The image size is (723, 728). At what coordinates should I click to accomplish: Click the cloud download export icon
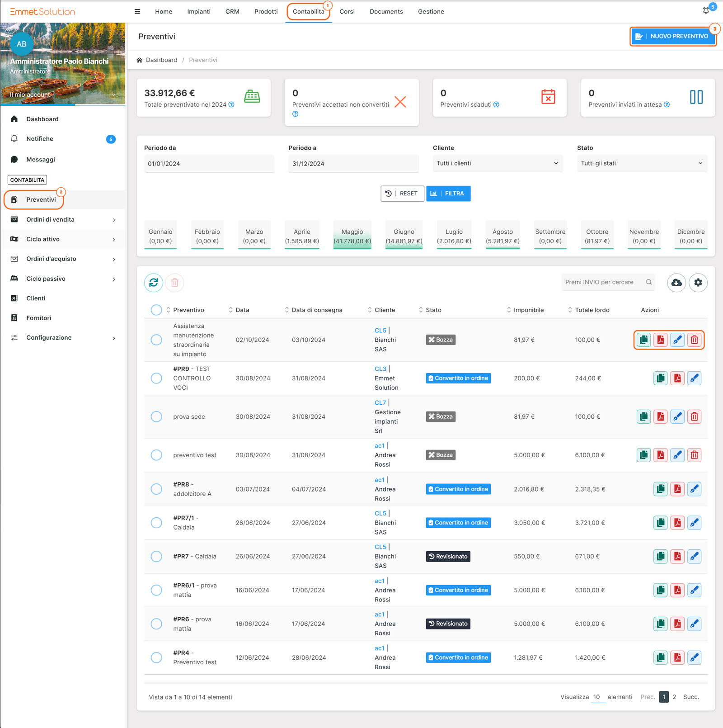click(x=676, y=283)
